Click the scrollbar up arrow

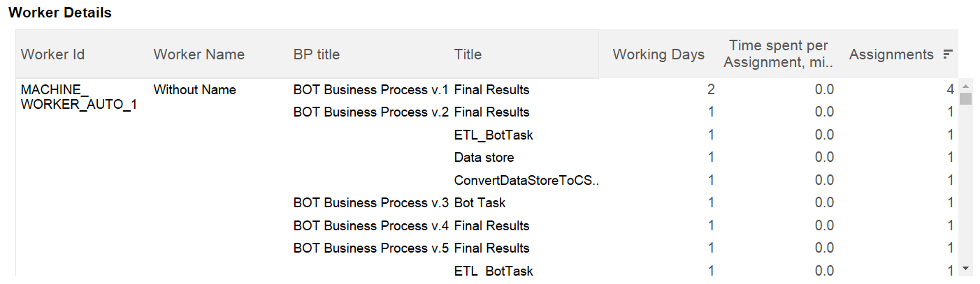click(965, 85)
